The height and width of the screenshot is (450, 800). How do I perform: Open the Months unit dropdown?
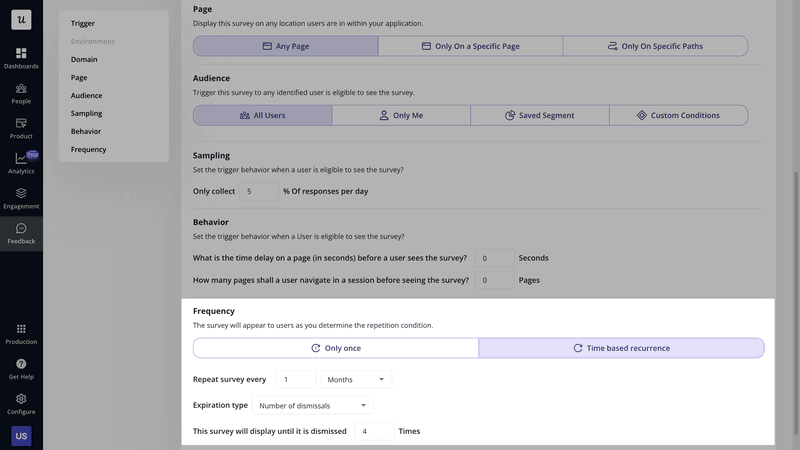(x=356, y=379)
